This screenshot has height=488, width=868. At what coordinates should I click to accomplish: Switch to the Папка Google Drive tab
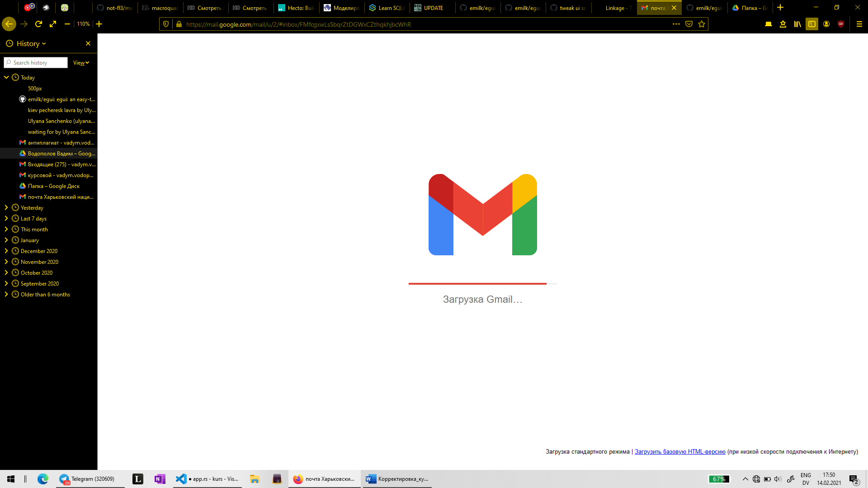click(750, 8)
